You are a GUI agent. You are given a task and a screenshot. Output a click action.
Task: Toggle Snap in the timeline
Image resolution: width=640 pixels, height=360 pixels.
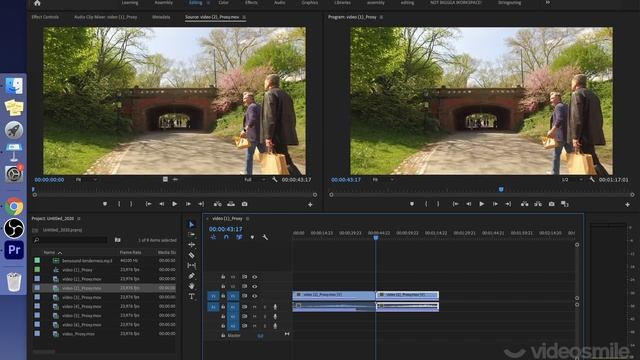tap(226, 237)
